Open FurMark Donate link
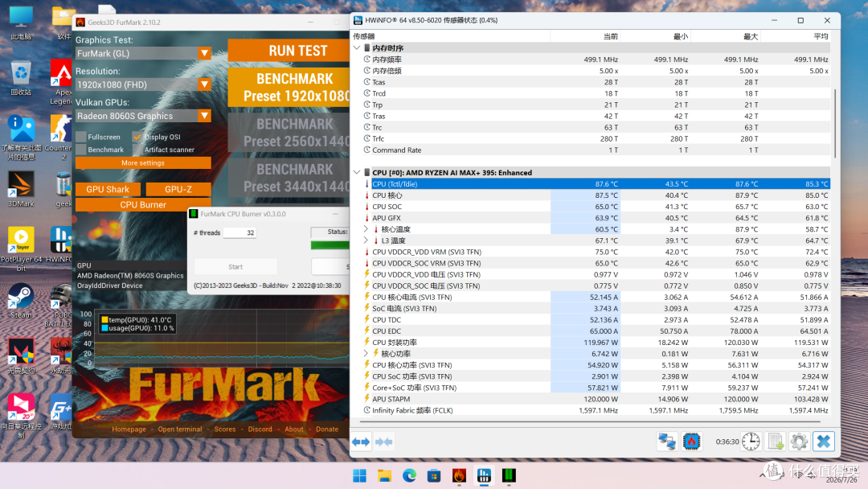Image resolution: width=868 pixels, height=489 pixels. [327, 429]
